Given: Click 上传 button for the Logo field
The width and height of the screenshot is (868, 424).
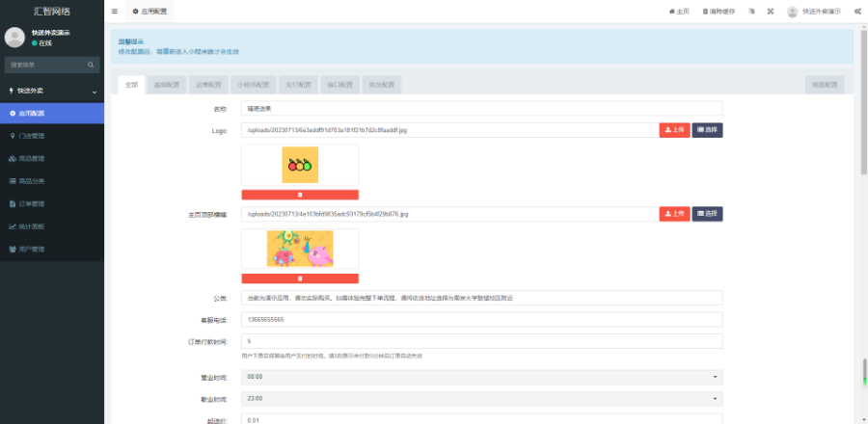Looking at the screenshot, I should [x=674, y=130].
